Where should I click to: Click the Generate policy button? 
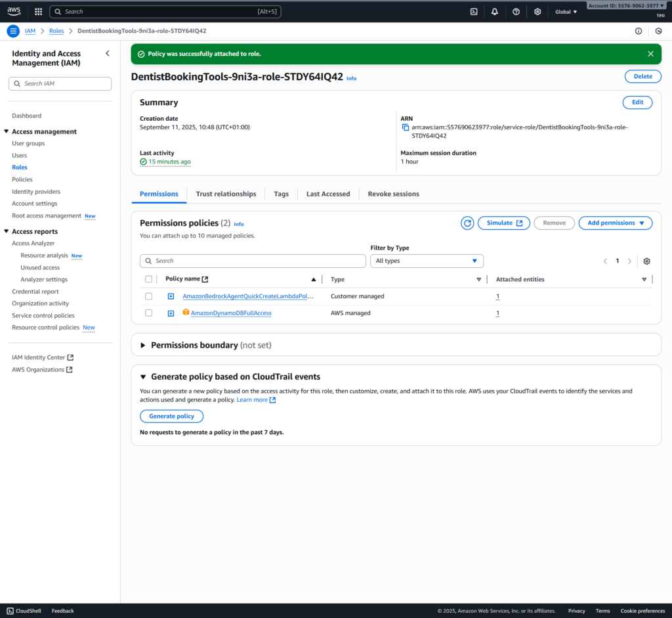coord(171,416)
